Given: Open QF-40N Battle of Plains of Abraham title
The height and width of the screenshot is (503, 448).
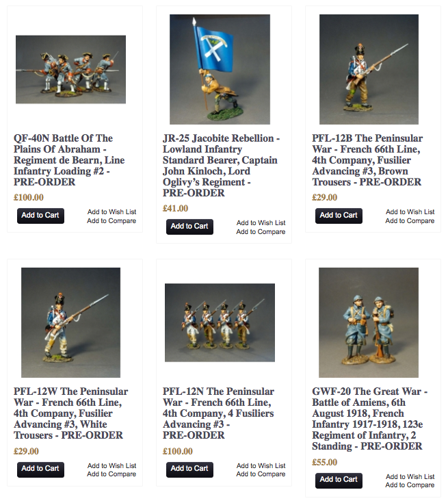Looking at the screenshot, I should pyautogui.click(x=69, y=159).
